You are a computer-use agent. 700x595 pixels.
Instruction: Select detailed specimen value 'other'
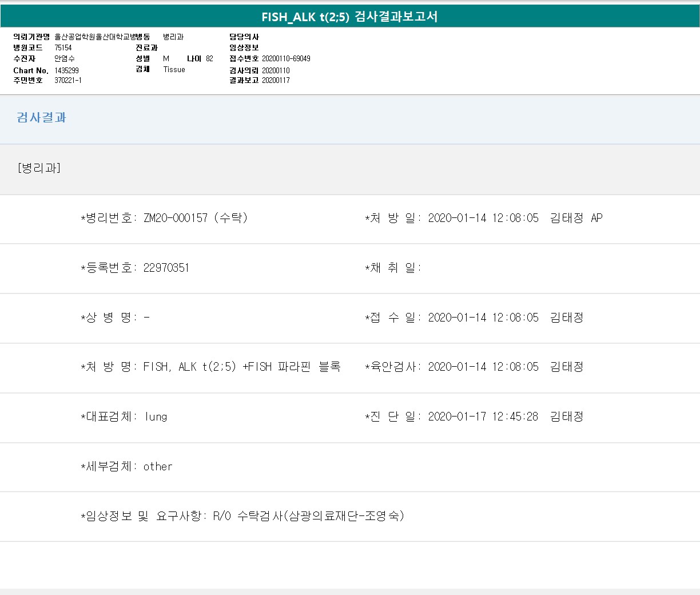[x=158, y=466]
